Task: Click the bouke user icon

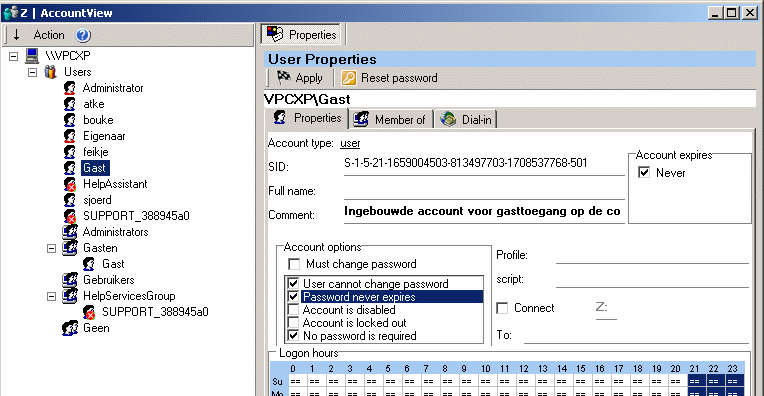Action: click(x=70, y=120)
